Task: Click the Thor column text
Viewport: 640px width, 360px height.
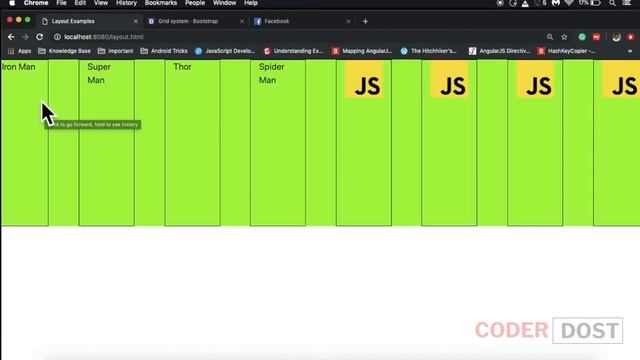Action: [x=182, y=67]
